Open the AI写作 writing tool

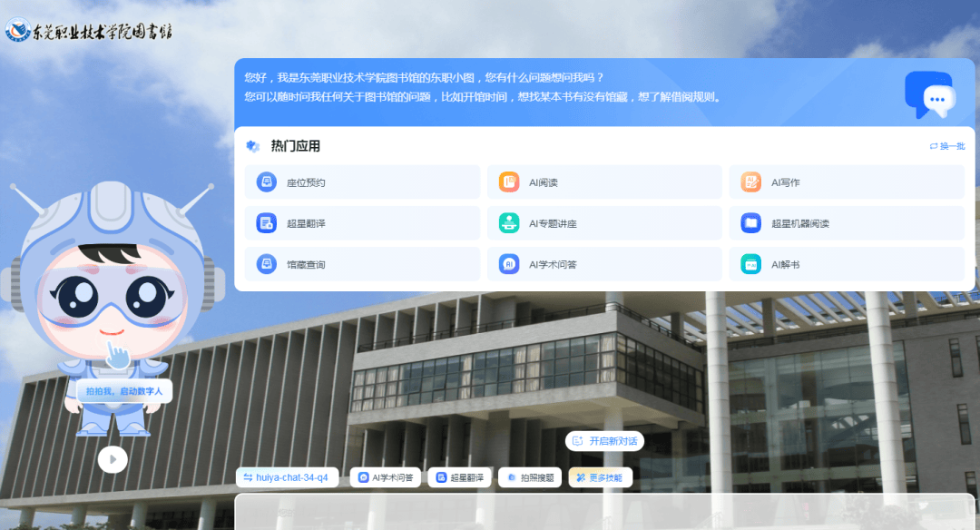pyautogui.click(x=846, y=182)
